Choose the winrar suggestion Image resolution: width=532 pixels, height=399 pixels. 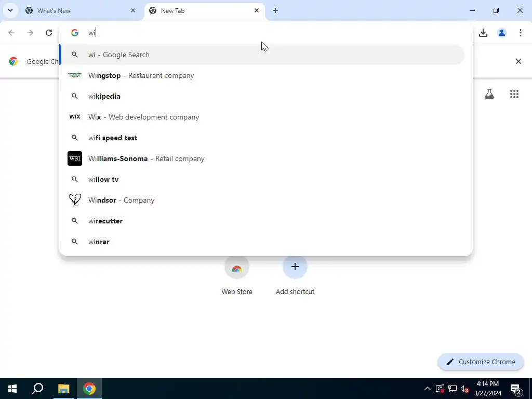pyautogui.click(x=262, y=242)
